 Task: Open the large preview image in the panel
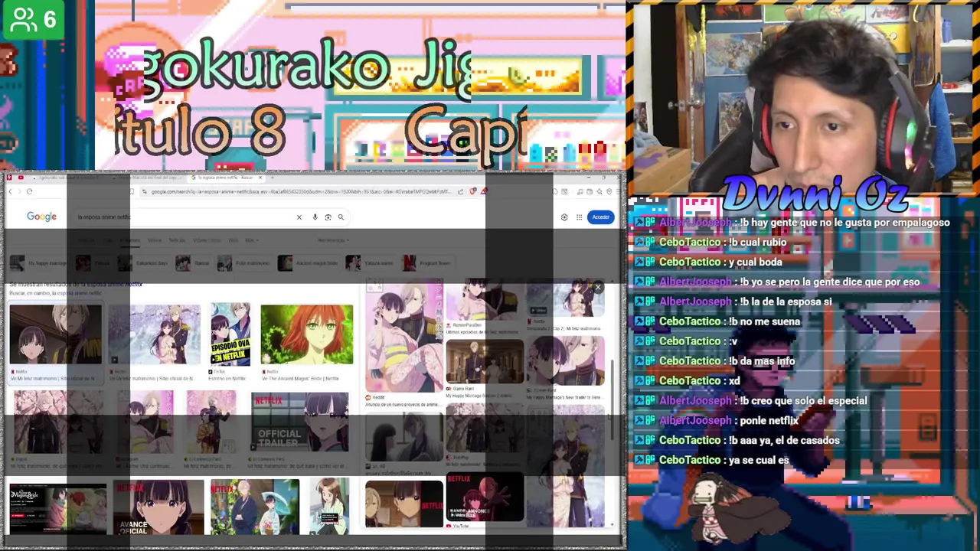[x=403, y=337]
